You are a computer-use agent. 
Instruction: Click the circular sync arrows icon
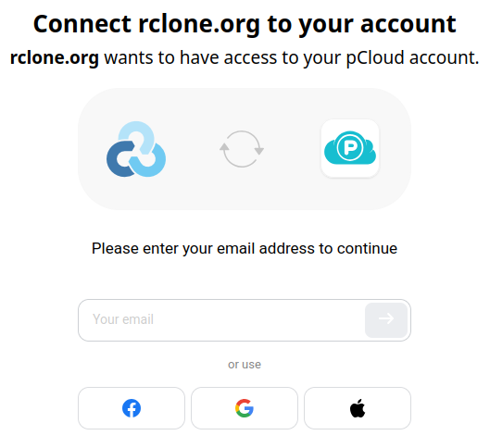pos(242,149)
